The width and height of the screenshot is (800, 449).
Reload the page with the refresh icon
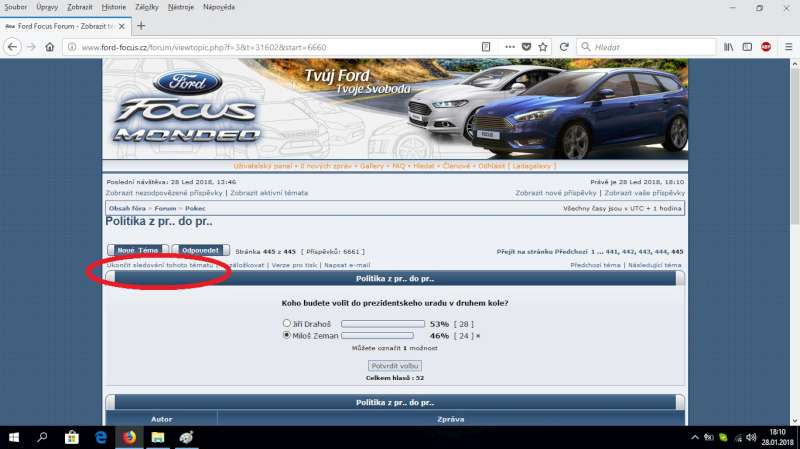coord(564,47)
